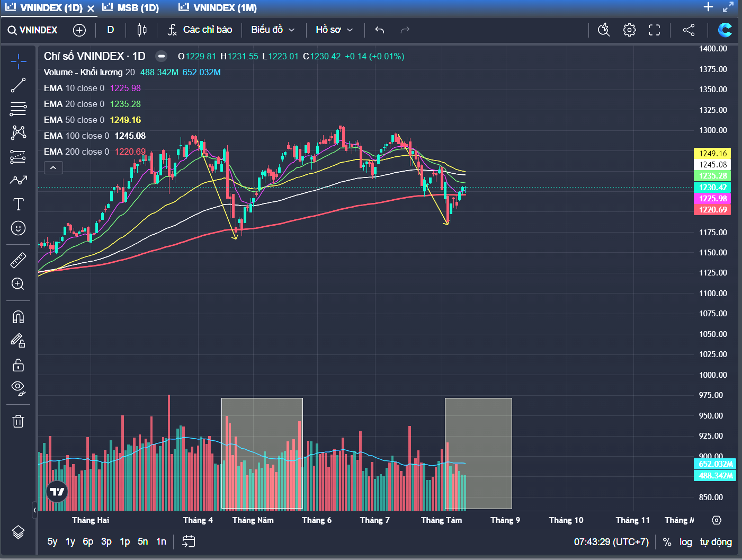Select the trend line drawing tool
The image size is (742, 560).
(18, 85)
